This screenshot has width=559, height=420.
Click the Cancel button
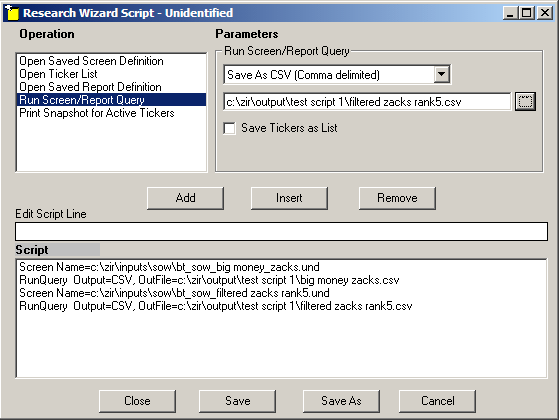point(437,401)
